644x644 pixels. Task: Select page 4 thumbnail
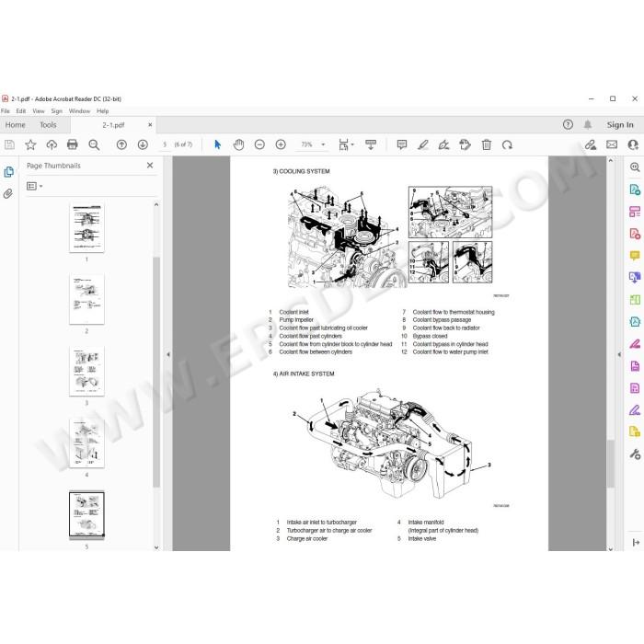tap(86, 443)
